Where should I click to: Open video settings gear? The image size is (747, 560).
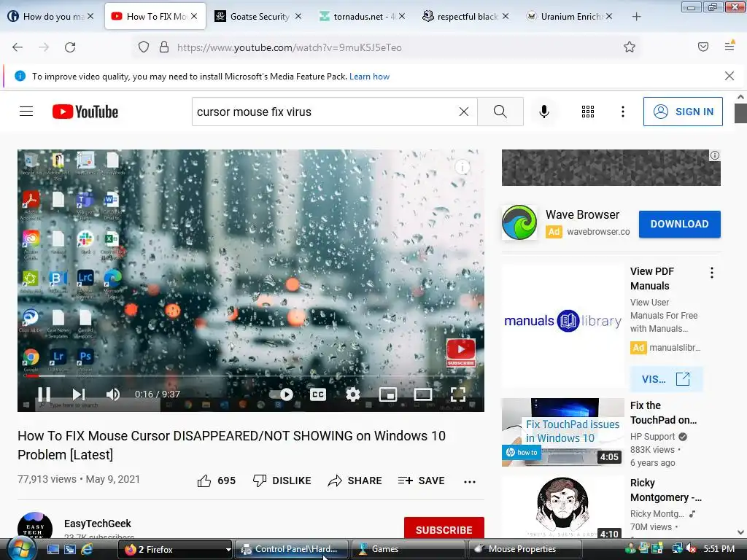coord(352,394)
